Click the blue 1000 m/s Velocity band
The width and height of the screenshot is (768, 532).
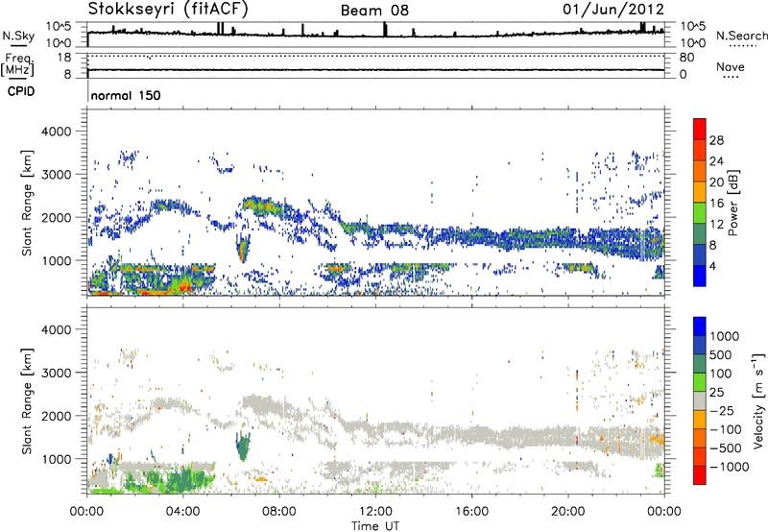pos(700,326)
